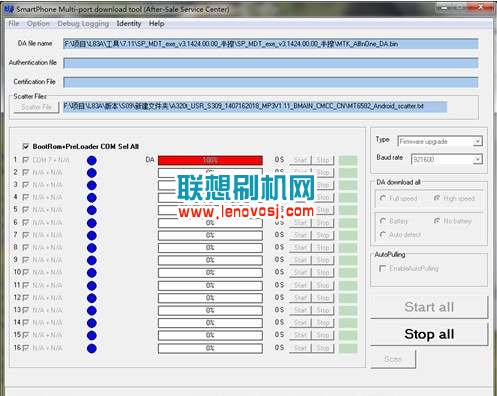Select Full speed radio button
This screenshot has height=396, width=497.
click(x=383, y=198)
